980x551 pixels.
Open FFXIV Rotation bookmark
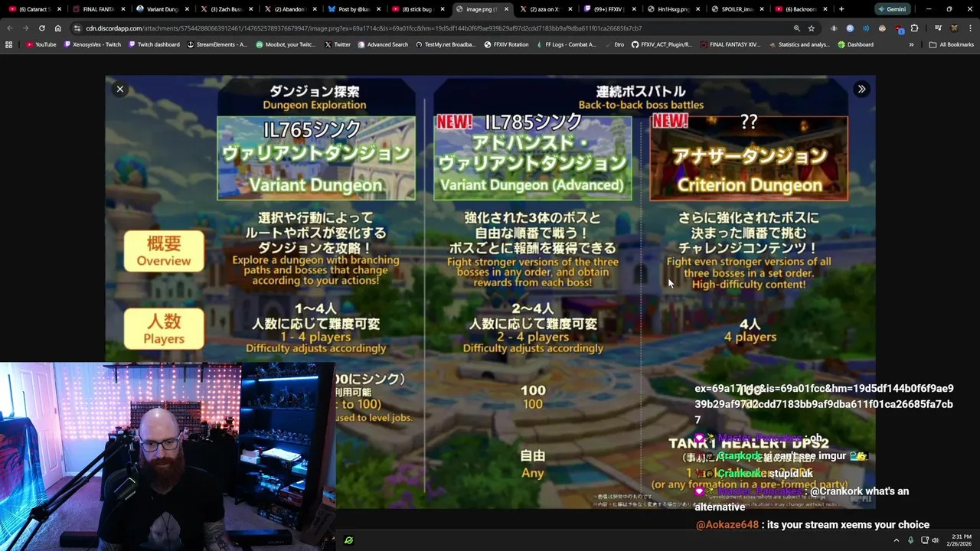click(506, 44)
